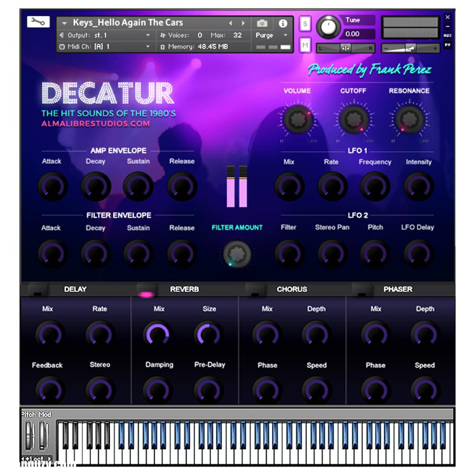Click the Filter Envelope Attack knob
Image resolution: width=476 pixels, height=474 pixels.
53,254
